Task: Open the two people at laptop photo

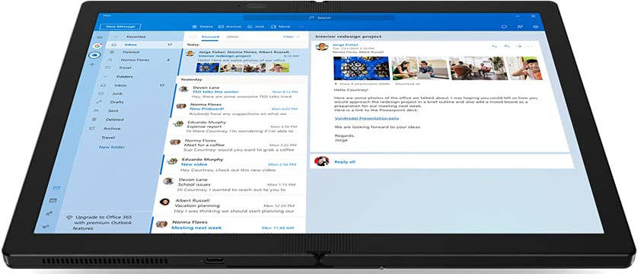Action: click(419, 68)
